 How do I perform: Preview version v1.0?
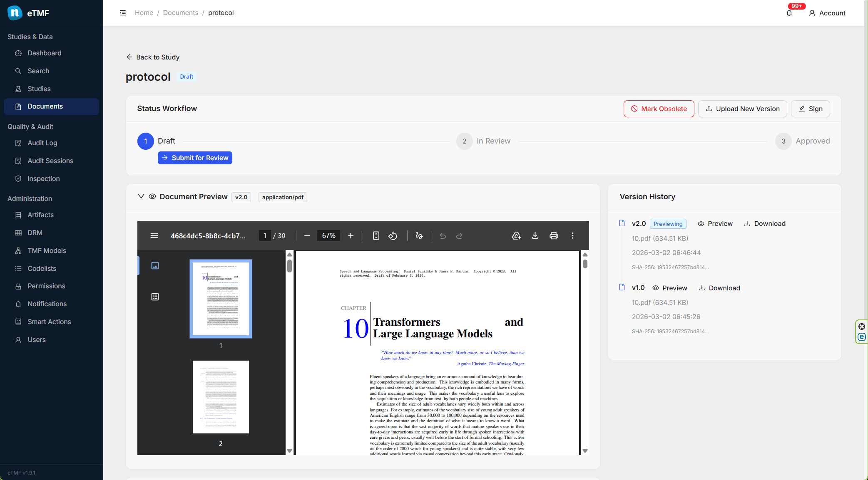coord(670,288)
